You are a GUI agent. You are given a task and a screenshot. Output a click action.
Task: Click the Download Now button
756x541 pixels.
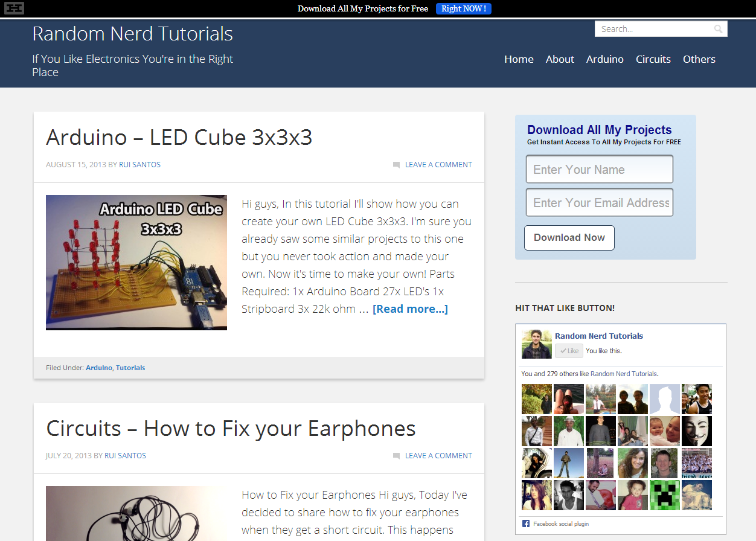click(568, 237)
